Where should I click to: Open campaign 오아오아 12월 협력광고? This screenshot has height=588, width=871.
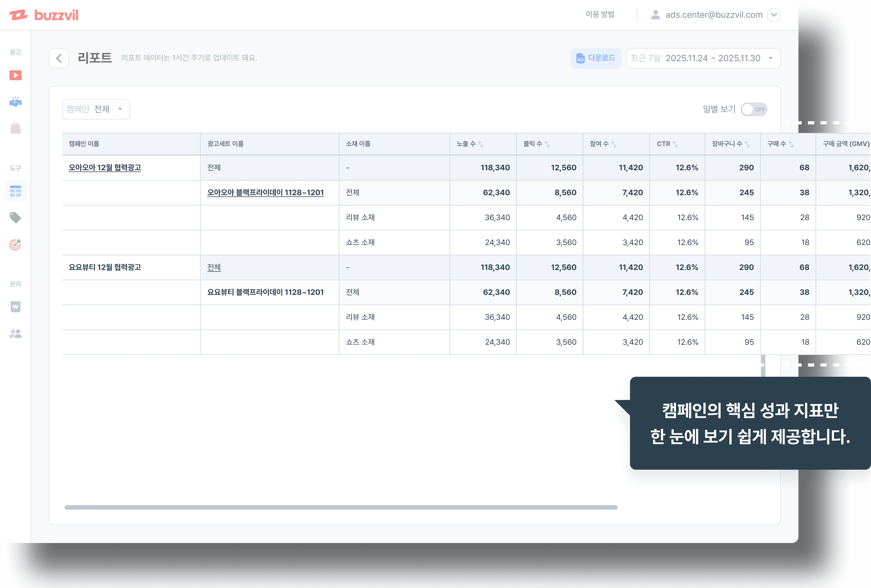(x=105, y=167)
